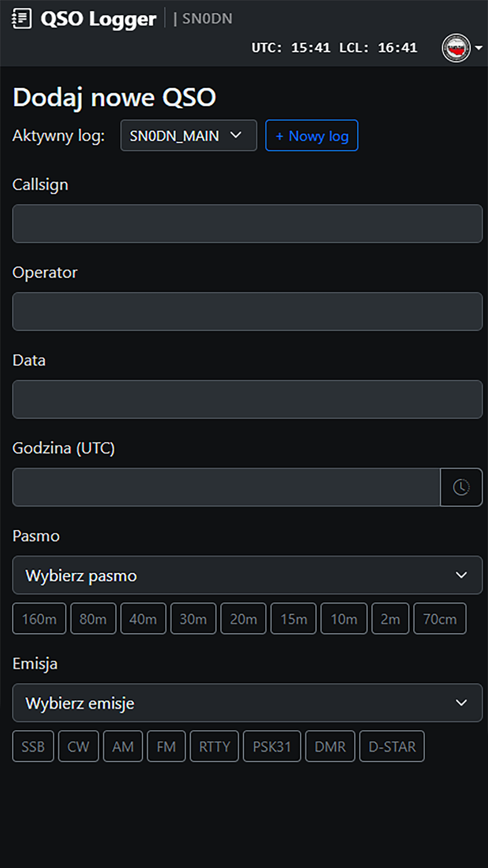This screenshot has width=488, height=868.
Task: Select the 40m band
Action: click(x=143, y=618)
